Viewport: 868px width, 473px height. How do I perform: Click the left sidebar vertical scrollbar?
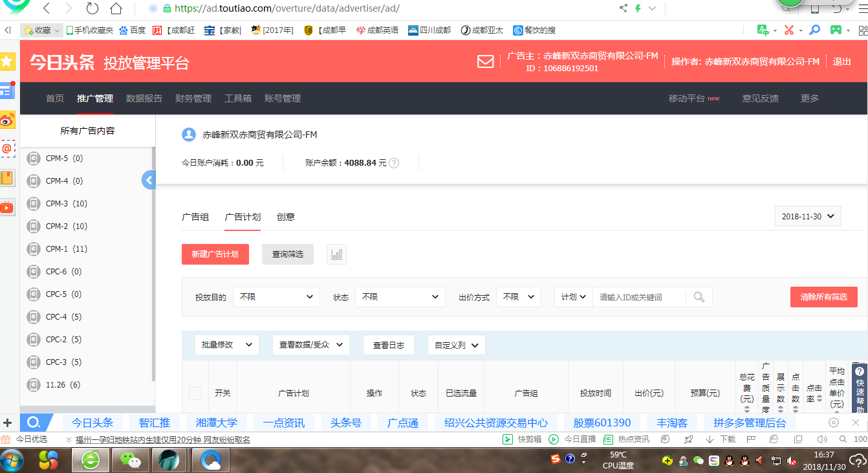153,264
